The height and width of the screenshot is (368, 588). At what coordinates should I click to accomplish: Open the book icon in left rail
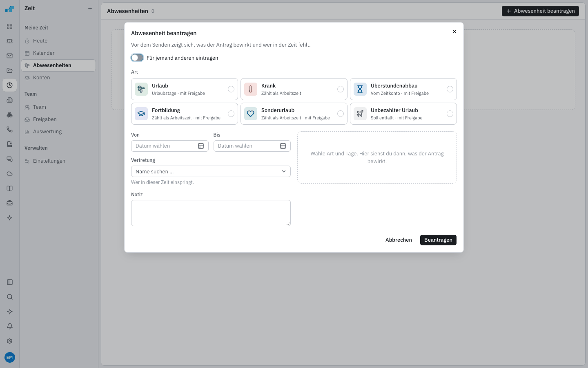tap(10, 188)
